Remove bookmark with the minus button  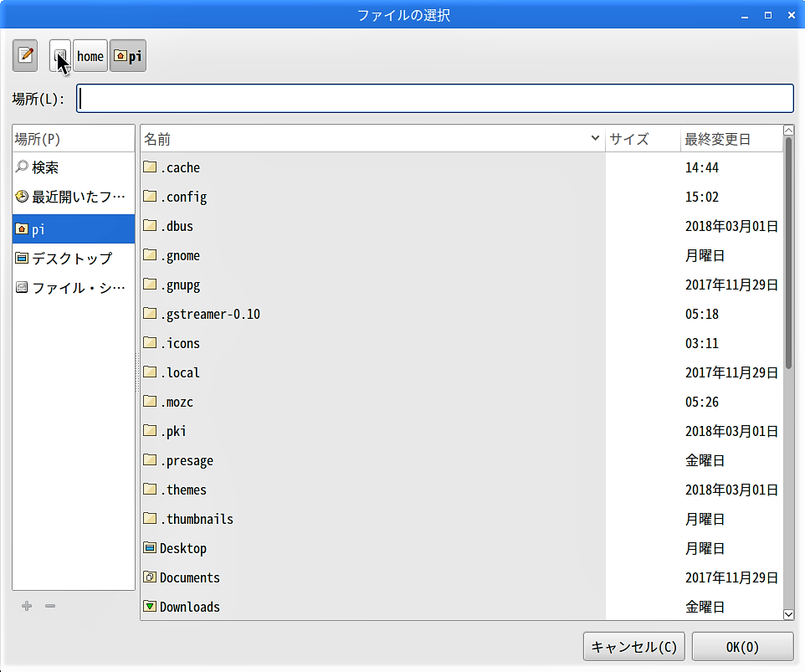tap(50, 606)
